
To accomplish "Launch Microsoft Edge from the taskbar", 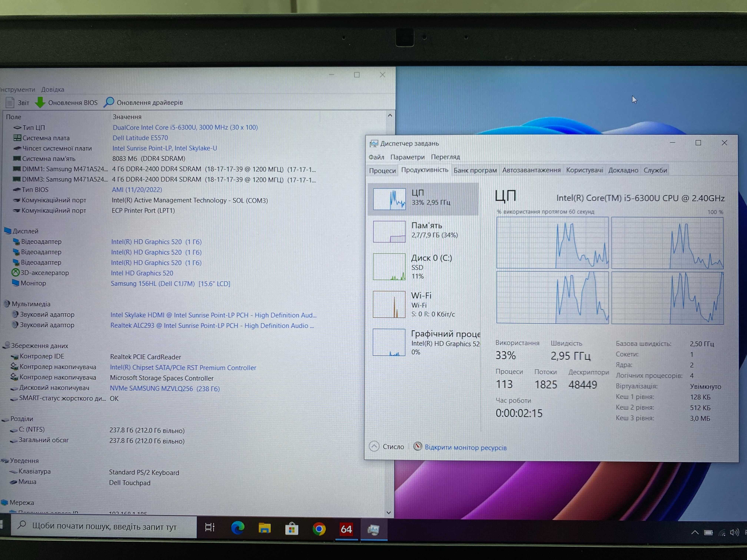I will 238,528.
